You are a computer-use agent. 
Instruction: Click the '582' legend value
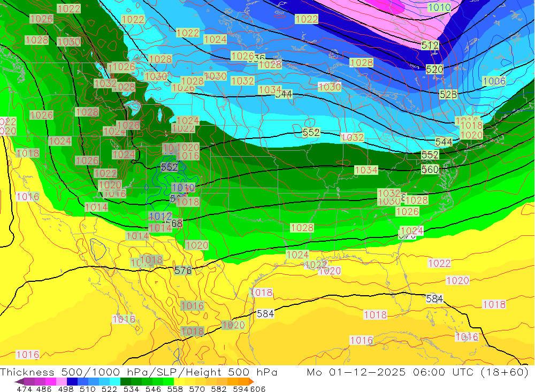pos(219,389)
